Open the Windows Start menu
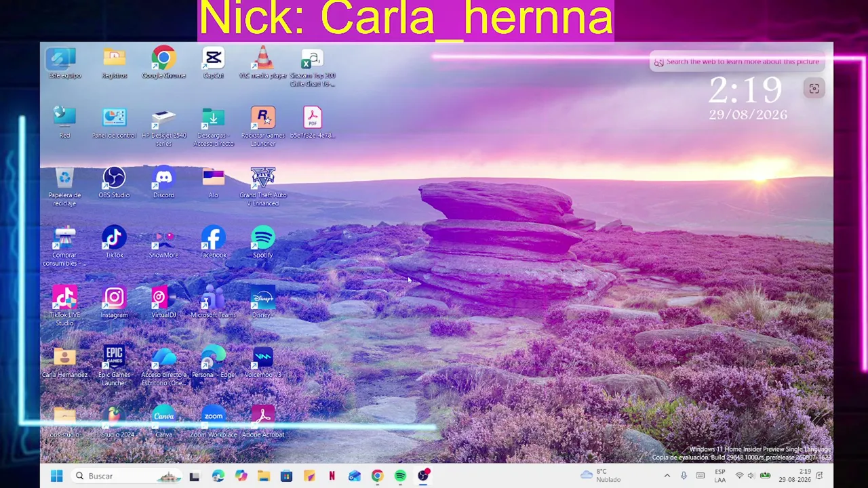 point(56,476)
